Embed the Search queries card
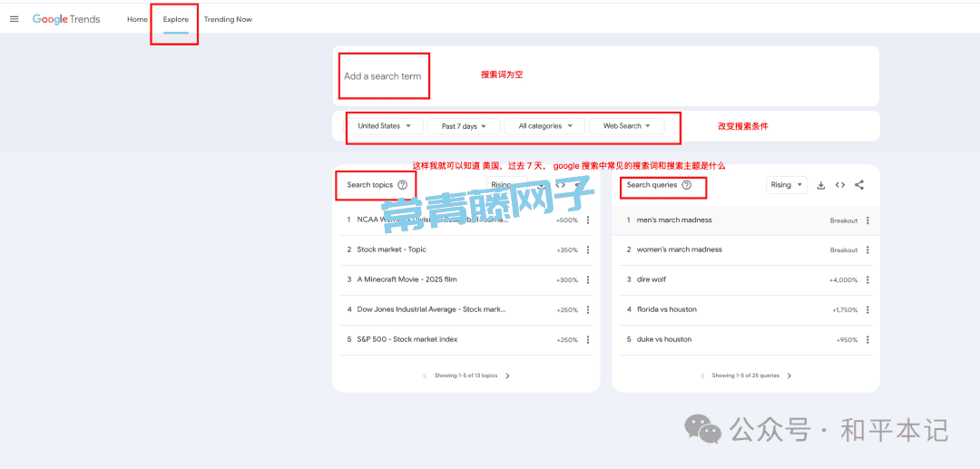Viewport: 980px width, 469px height. (x=840, y=185)
